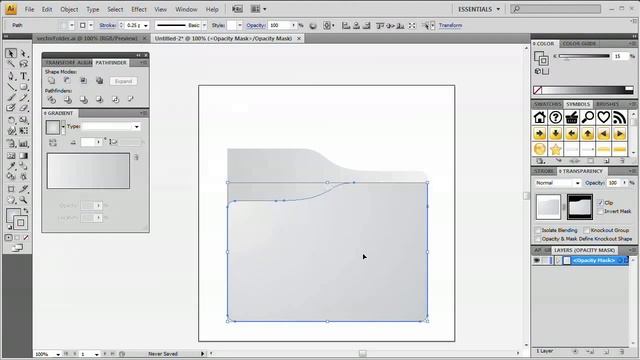Open the Effect menu
The height and width of the screenshot is (360, 640).
139,9
